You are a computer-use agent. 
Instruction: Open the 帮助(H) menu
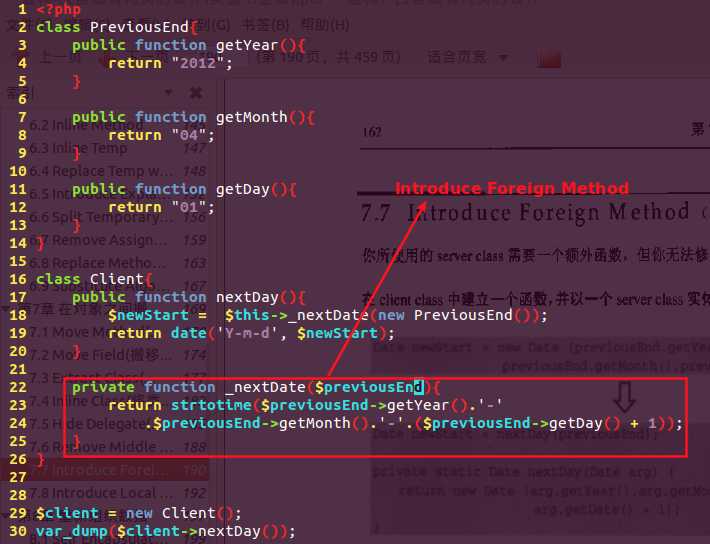(x=325, y=25)
